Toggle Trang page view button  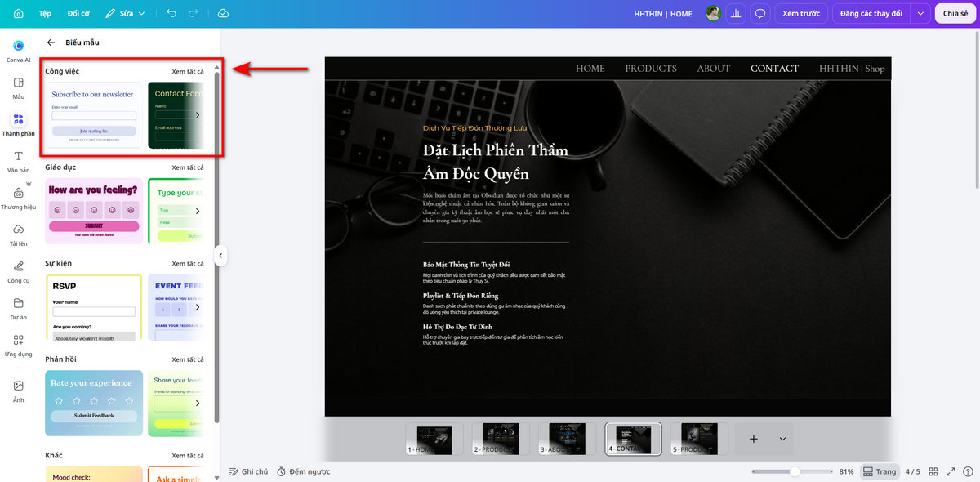pyautogui.click(x=879, y=471)
